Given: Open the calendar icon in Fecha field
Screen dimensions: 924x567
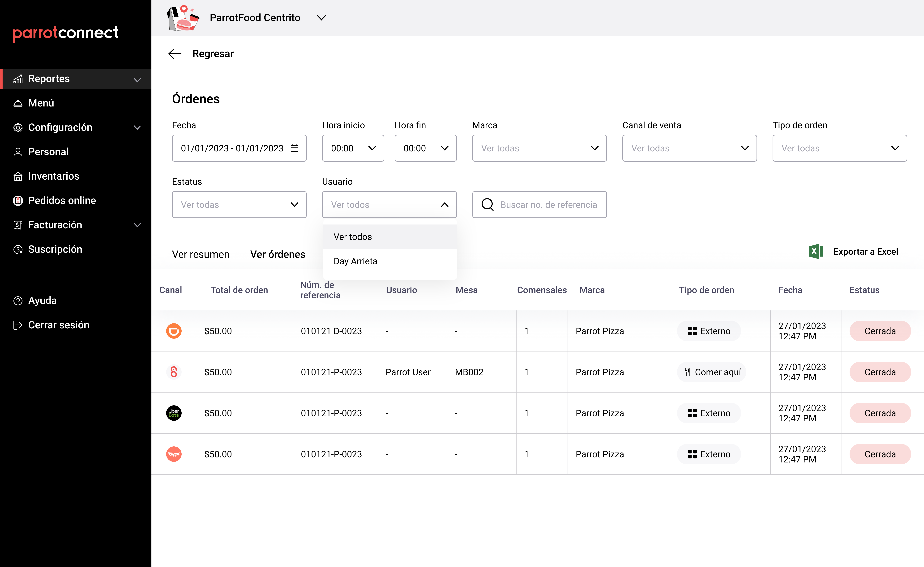Looking at the screenshot, I should point(295,148).
